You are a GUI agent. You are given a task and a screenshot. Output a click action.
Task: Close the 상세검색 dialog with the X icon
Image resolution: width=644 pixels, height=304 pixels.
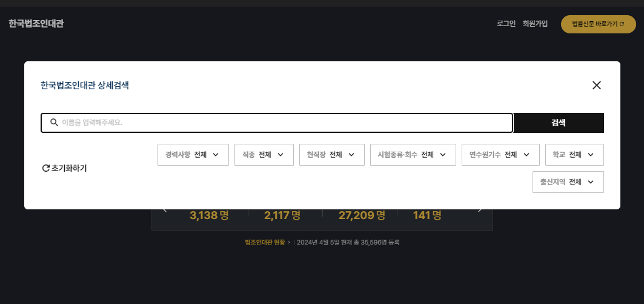(596, 85)
